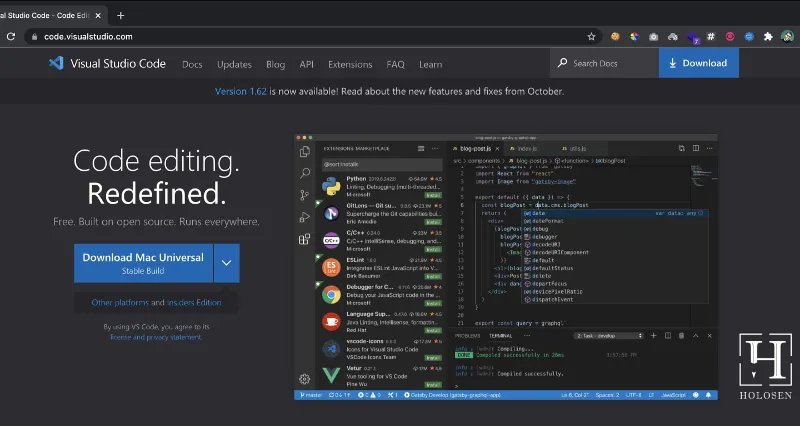Click the cookie extension icon

pyautogui.click(x=615, y=37)
